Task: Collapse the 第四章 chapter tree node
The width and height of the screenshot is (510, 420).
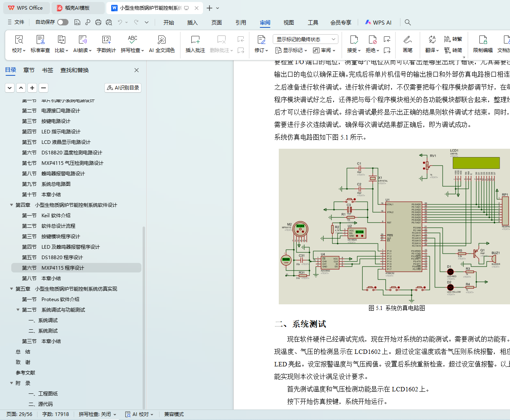Action: pyautogui.click(x=12, y=205)
